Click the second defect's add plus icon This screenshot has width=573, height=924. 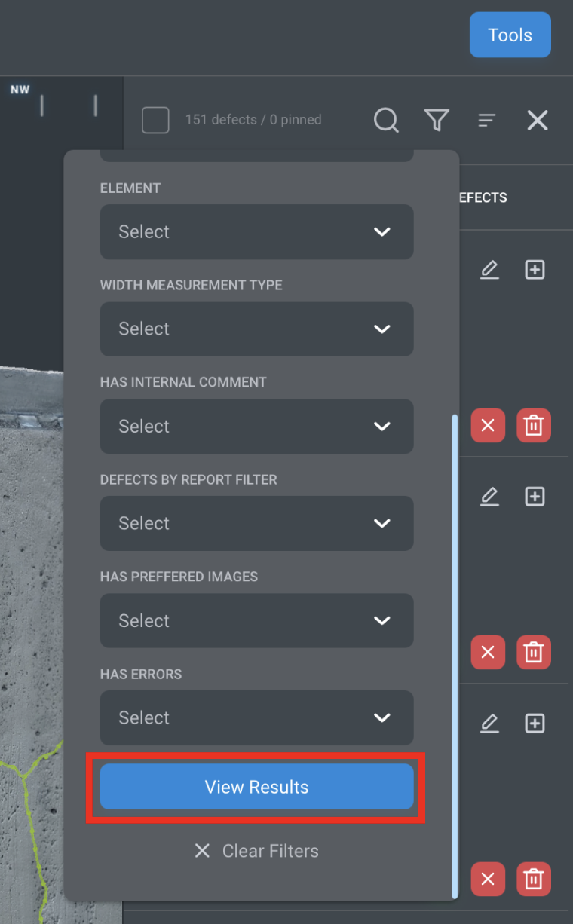pos(535,497)
